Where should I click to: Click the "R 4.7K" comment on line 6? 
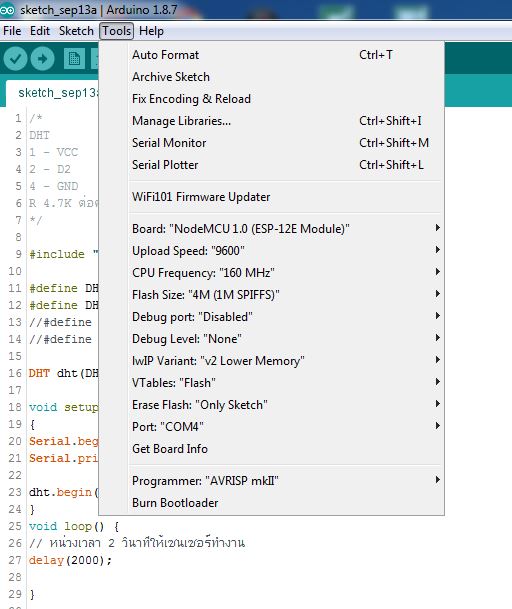pos(64,203)
